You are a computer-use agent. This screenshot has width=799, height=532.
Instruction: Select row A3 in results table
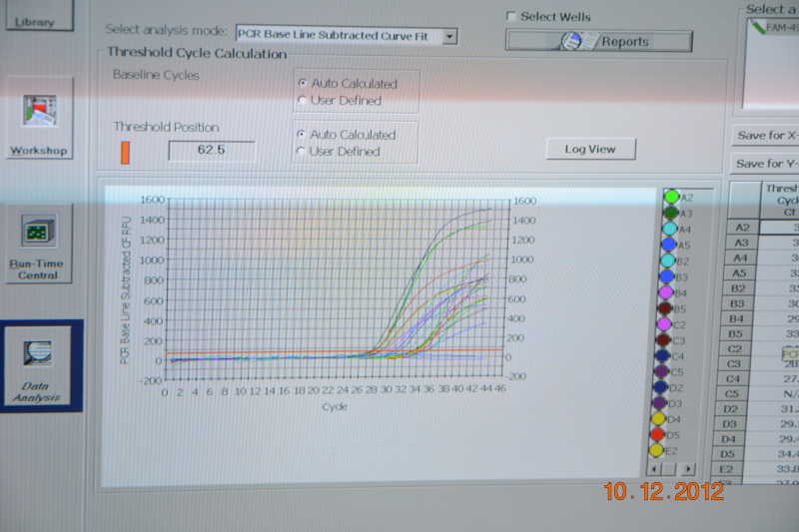tap(741, 243)
